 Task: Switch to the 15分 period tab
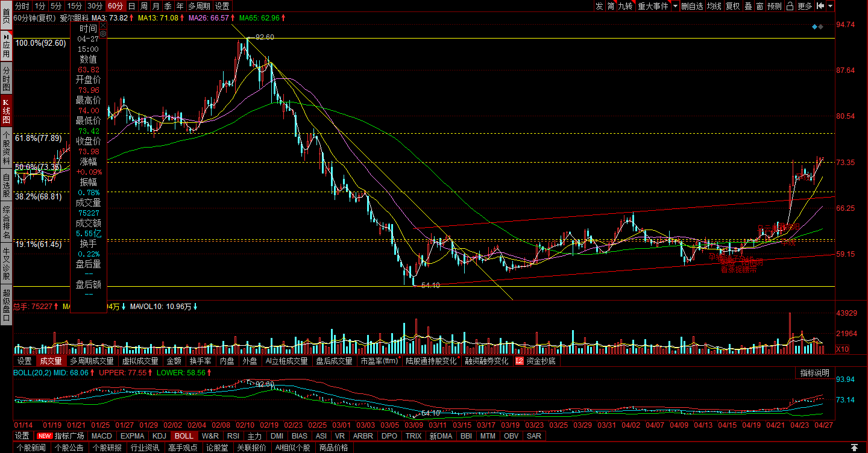coord(75,6)
